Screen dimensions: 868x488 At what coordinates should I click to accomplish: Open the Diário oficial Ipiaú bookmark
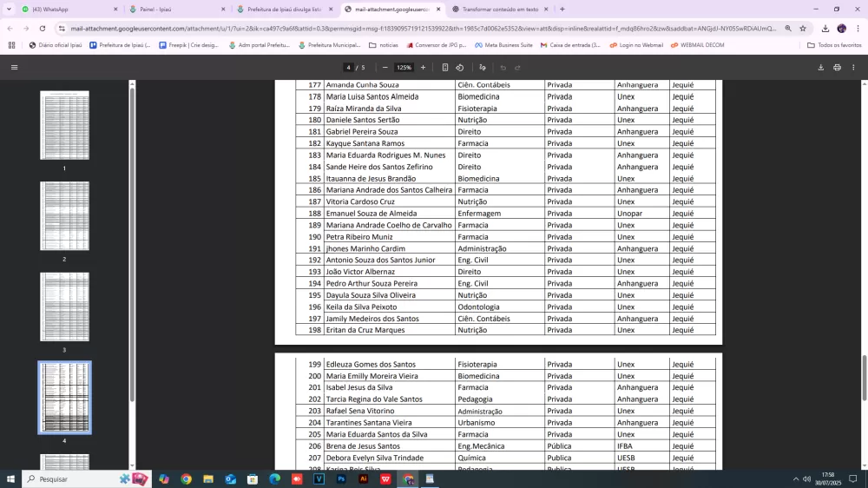(x=55, y=45)
